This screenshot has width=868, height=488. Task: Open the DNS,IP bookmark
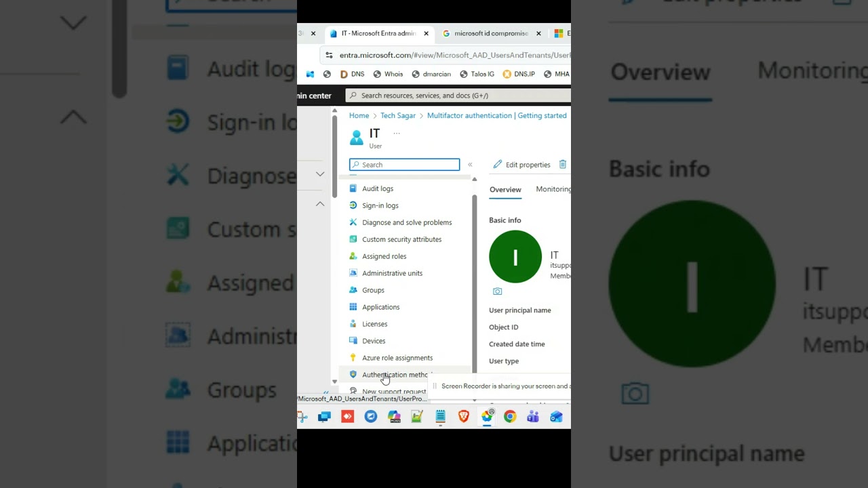tap(519, 75)
